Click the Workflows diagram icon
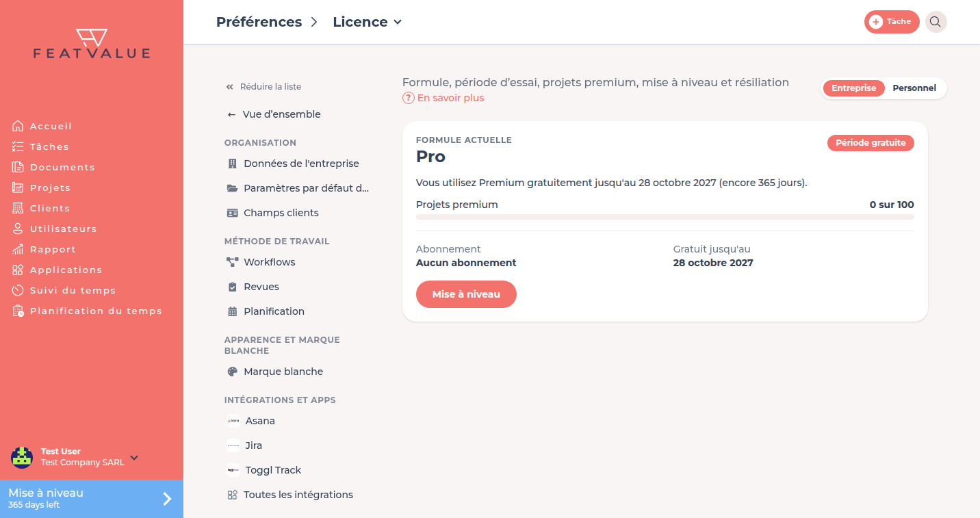 [232, 262]
